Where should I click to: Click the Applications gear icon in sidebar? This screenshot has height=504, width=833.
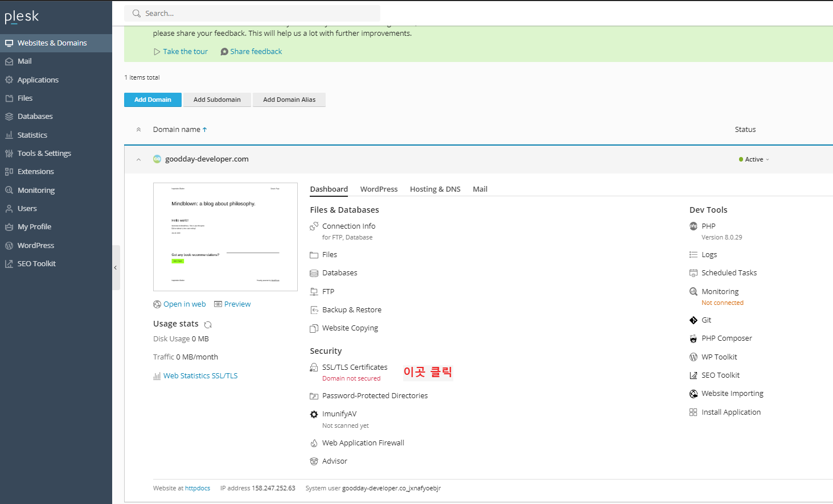(x=9, y=80)
